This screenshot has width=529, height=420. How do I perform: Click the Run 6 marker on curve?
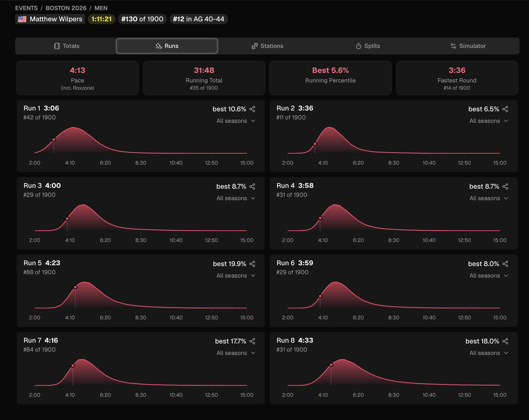pos(320,296)
